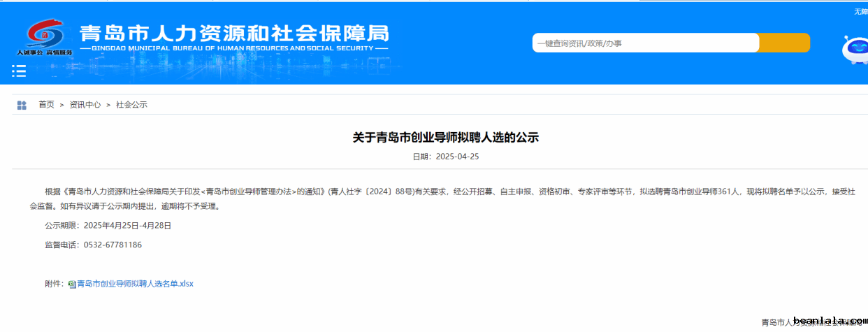
Task: Click the 青岛市人力资源和社会保障局 site title
Action: point(233,34)
